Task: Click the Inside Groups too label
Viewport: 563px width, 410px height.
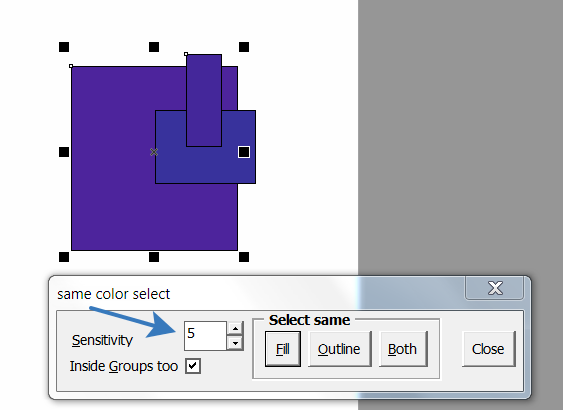Action: pyautogui.click(x=124, y=366)
